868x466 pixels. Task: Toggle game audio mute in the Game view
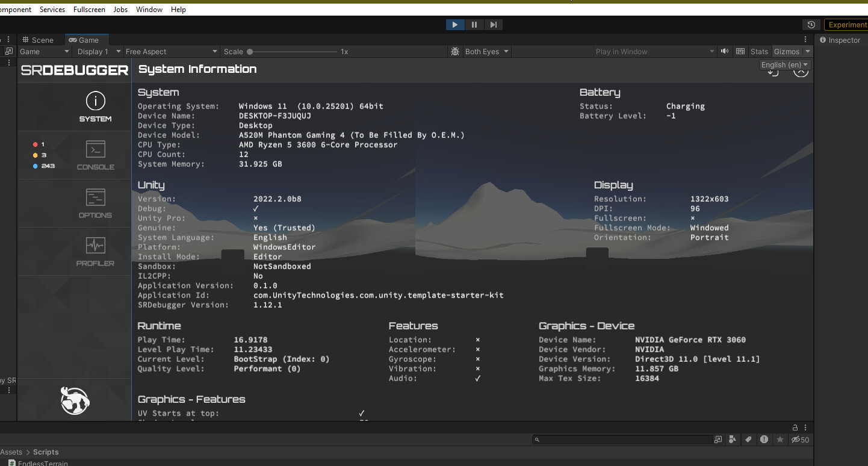(724, 51)
